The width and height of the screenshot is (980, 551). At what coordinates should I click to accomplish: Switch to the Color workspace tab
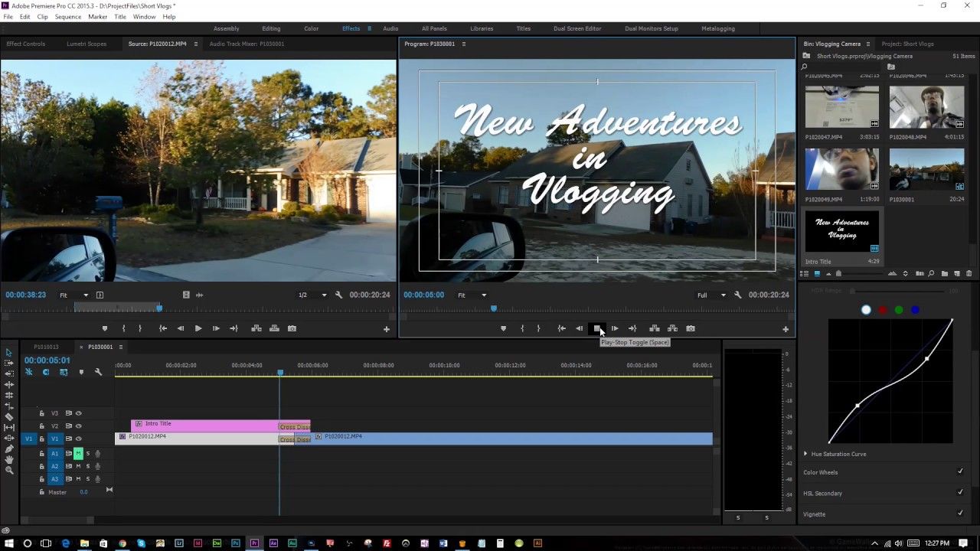tap(311, 28)
